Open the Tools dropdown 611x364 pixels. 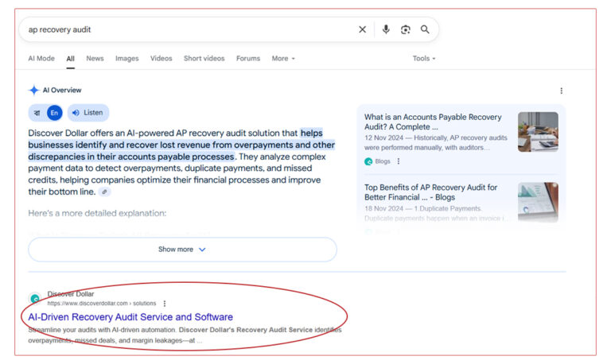click(423, 59)
